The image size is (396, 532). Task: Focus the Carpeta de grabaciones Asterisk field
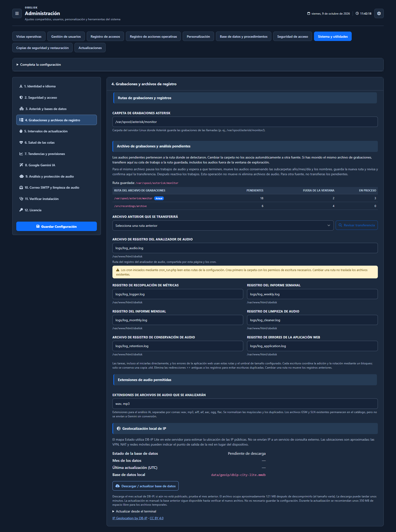tap(245, 122)
